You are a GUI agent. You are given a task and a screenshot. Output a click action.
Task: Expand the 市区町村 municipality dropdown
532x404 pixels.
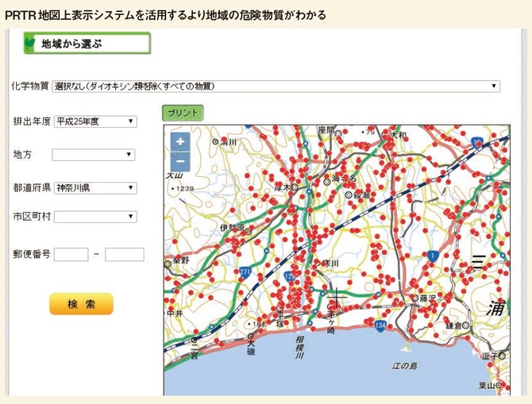click(95, 217)
